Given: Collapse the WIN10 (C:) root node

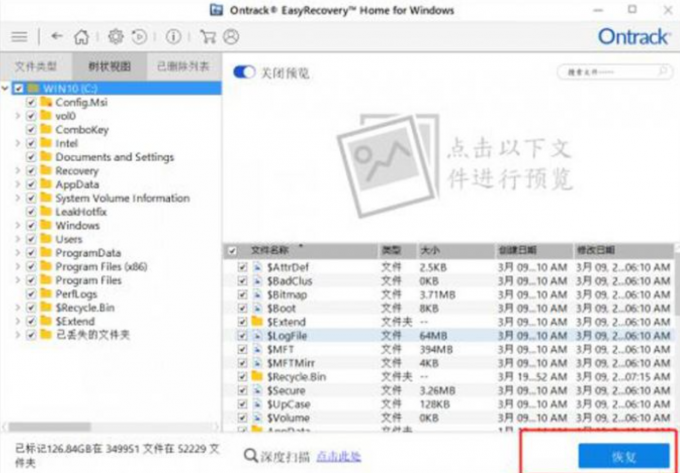Looking at the screenshot, I should point(6,89).
